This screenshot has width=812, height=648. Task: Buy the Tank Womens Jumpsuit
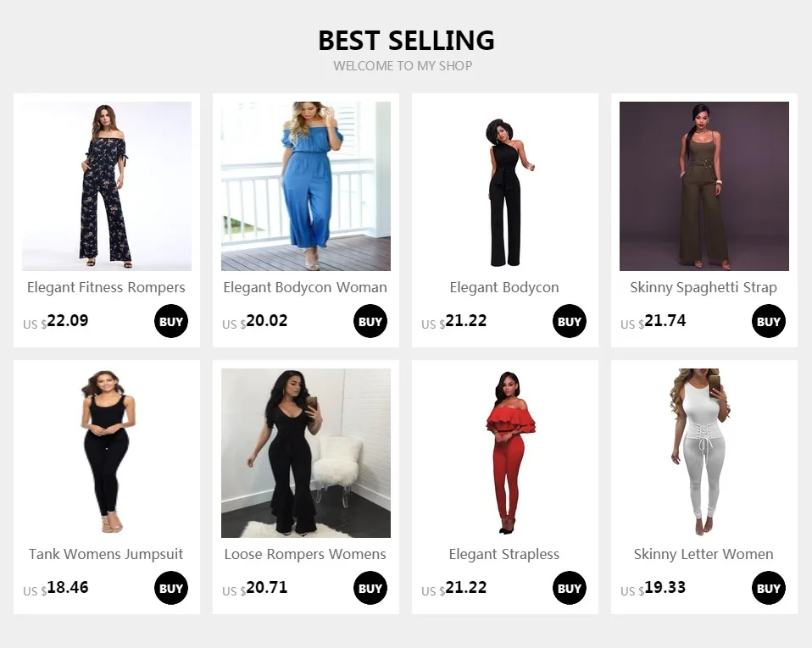tap(171, 588)
